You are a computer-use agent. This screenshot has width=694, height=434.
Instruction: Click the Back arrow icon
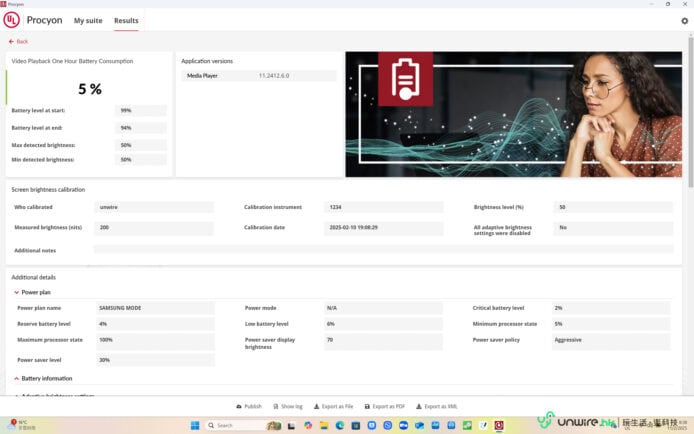click(11, 42)
